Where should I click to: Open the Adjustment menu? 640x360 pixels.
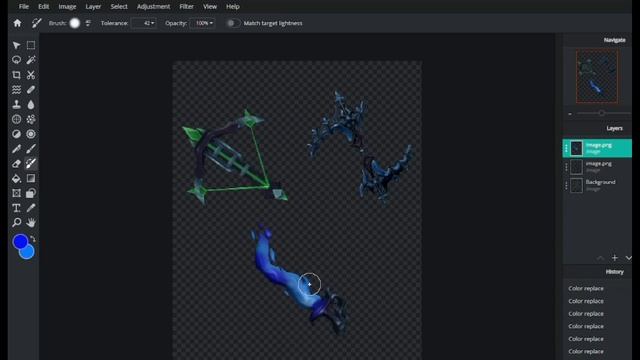[153, 7]
